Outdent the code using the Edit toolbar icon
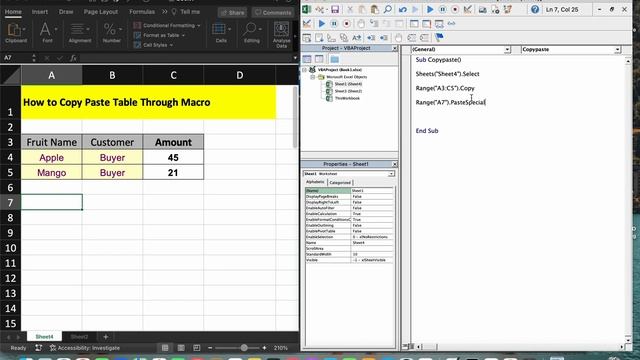 pos(384,38)
